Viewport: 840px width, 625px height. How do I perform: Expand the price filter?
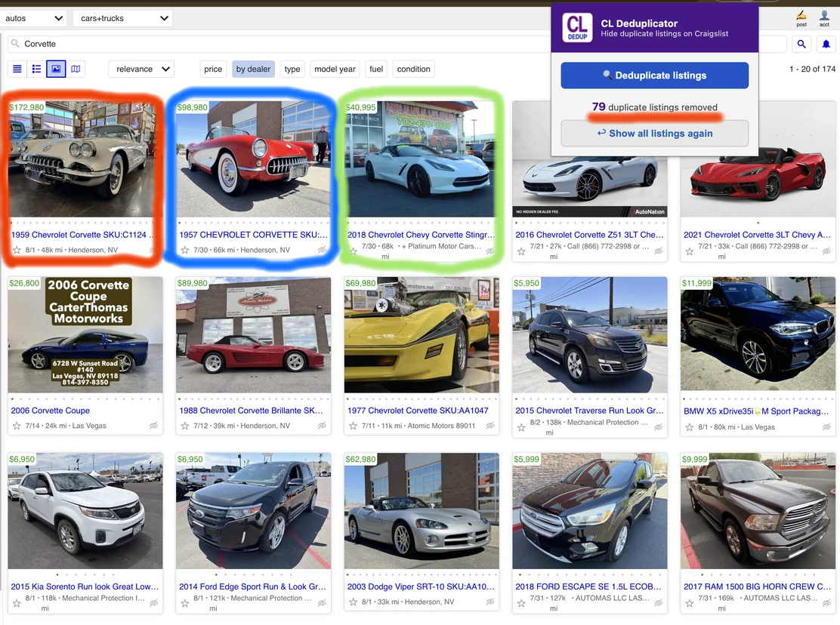213,69
